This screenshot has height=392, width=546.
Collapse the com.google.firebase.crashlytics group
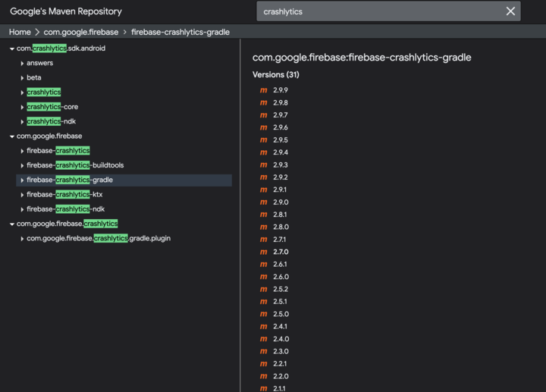tap(12, 224)
